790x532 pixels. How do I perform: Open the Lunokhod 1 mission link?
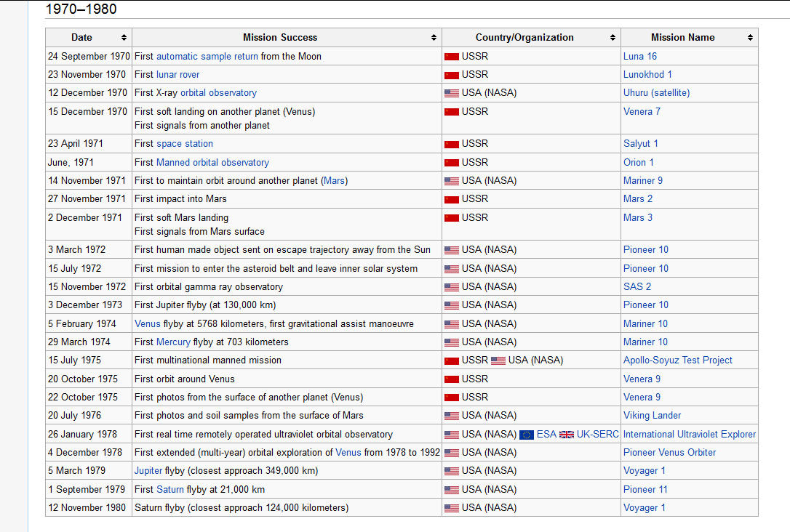647,74
